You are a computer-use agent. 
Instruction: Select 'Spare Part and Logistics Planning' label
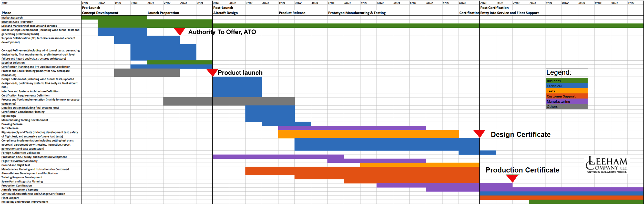(x=22, y=181)
